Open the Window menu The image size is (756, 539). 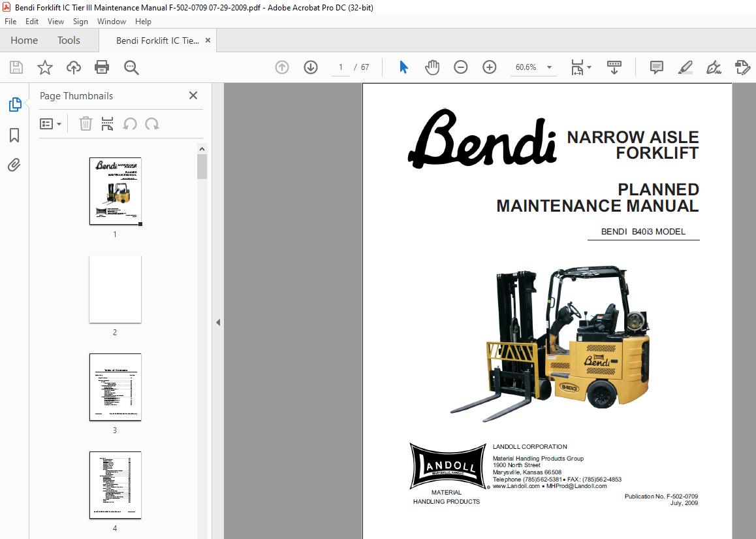(x=112, y=21)
